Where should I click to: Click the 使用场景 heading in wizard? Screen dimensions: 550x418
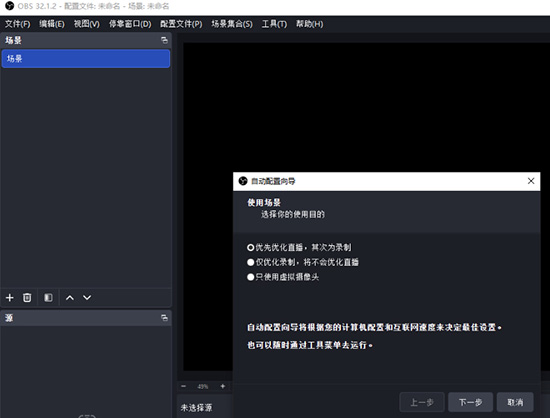[x=264, y=202]
